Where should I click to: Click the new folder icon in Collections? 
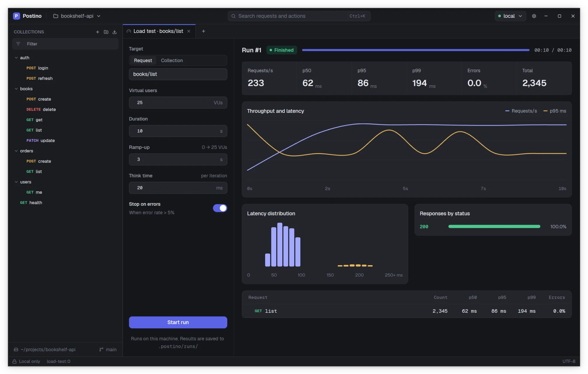106,32
